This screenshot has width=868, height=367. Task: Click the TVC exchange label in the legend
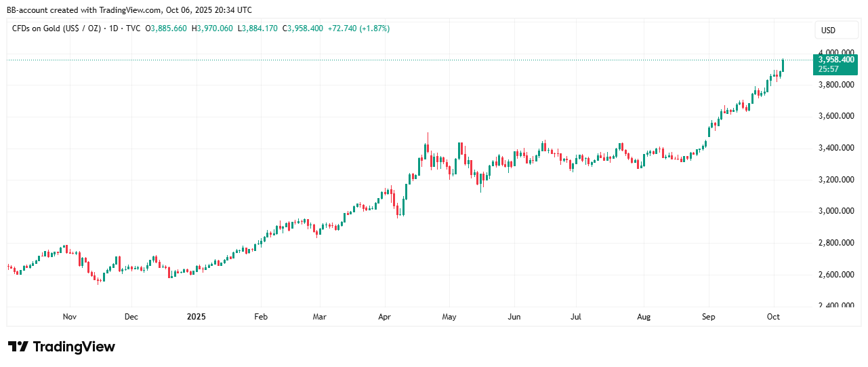[x=132, y=28]
